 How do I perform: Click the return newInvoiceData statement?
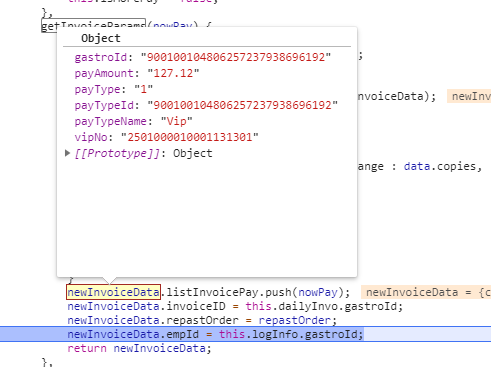coord(139,348)
